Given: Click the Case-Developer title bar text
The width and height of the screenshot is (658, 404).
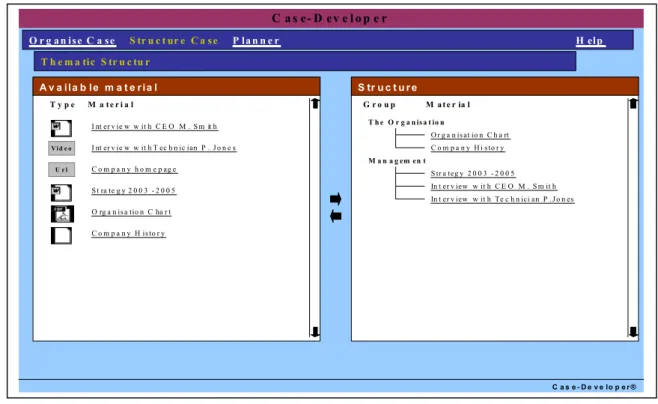Looking at the screenshot, I should coord(329,18).
